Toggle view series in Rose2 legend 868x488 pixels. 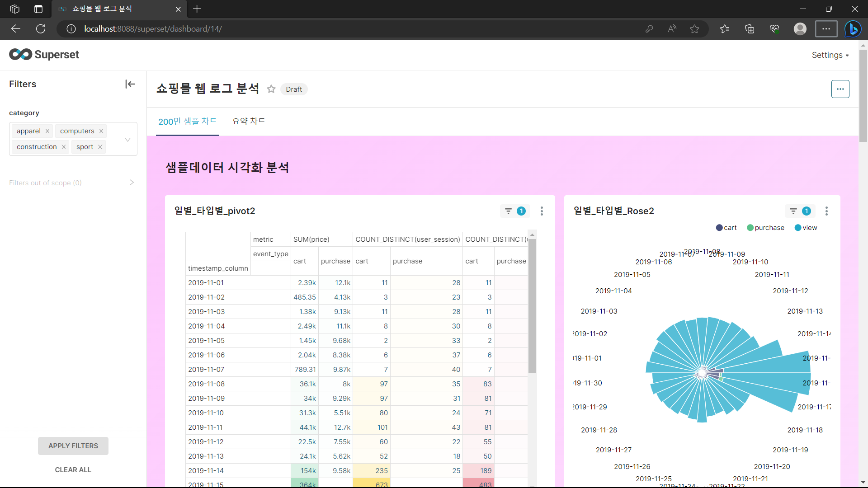pos(806,228)
